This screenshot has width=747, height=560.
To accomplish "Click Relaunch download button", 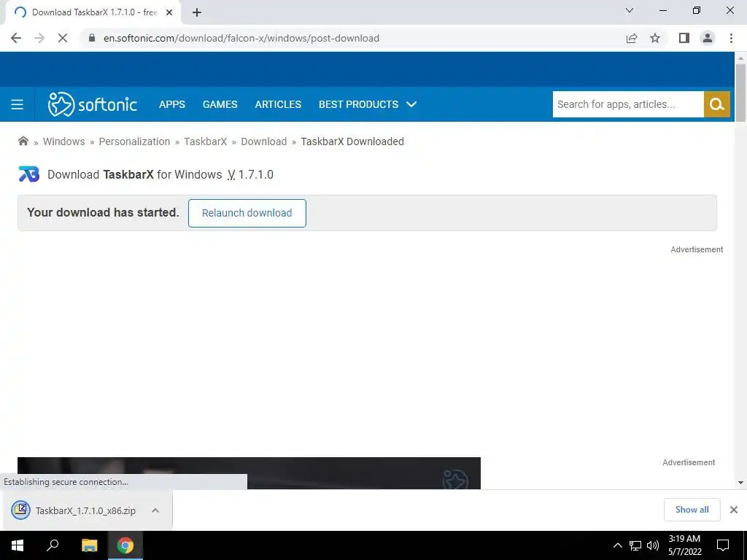I will [247, 213].
